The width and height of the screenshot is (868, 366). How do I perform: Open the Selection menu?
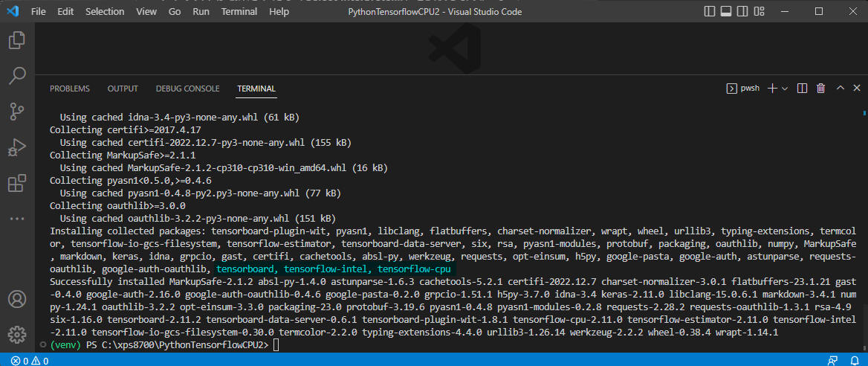[x=105, y=11]
